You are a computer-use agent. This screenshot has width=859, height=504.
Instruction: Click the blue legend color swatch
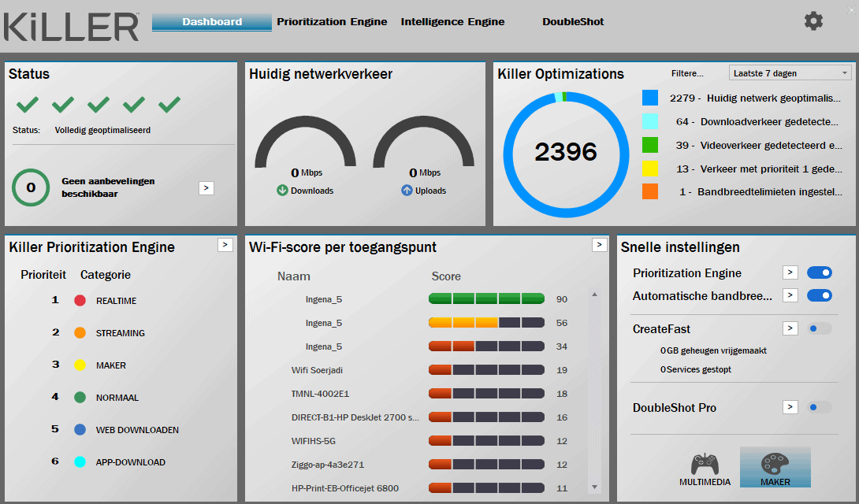pyautogui.click(x=650, y=98)
